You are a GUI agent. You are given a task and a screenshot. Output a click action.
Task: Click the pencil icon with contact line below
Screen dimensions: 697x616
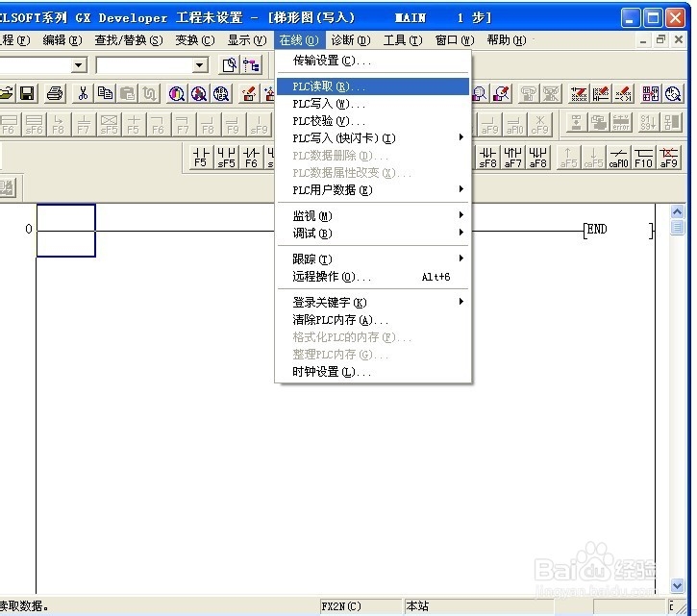pos(601,93)
